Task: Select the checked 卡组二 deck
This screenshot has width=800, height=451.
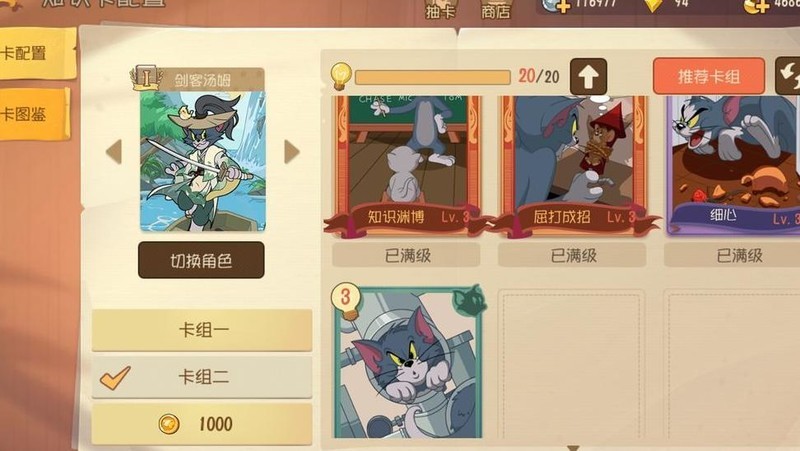Action: (x=202, y=377)
